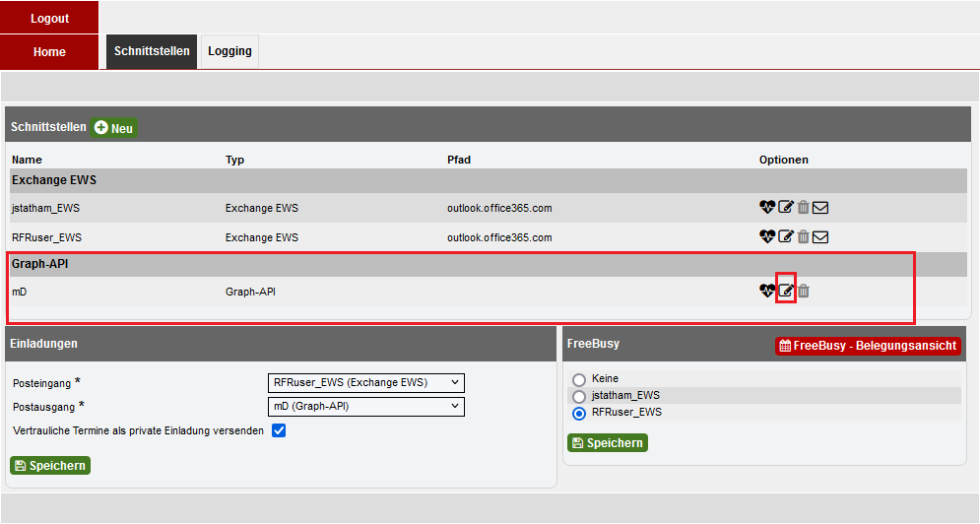Click the mD name cell

point(20,292)
